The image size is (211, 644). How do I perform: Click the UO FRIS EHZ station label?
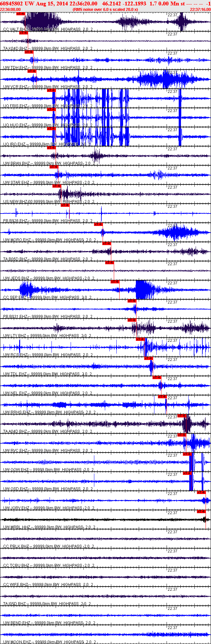click(x=15, y=106)
